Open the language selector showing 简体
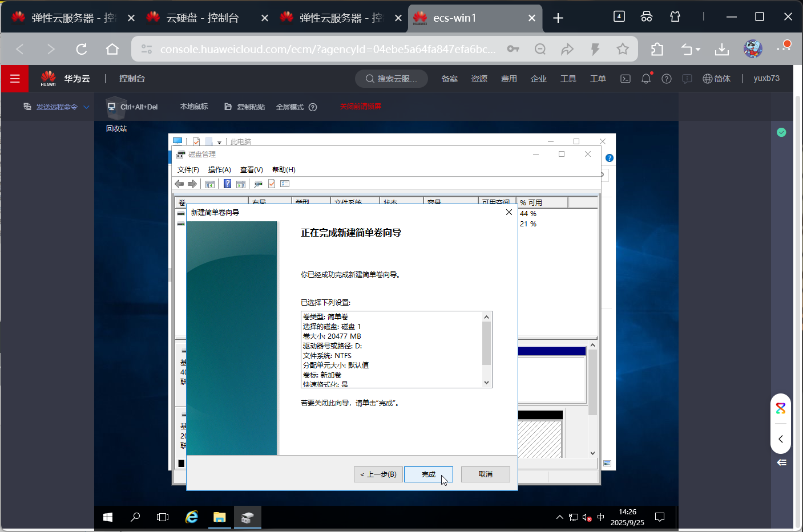803x532 pixels. (x=716, y=79)
